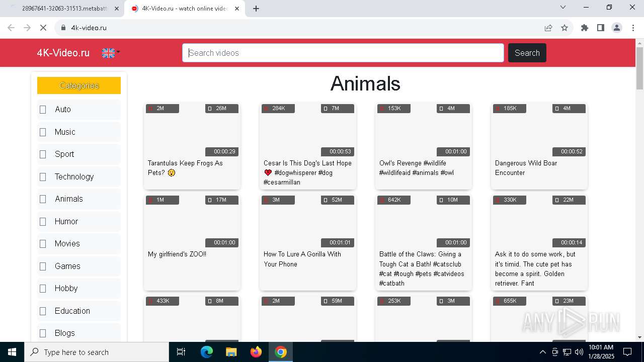Click the Search button
The width and height of the screenshot is (644, 362).
(527, 53)
